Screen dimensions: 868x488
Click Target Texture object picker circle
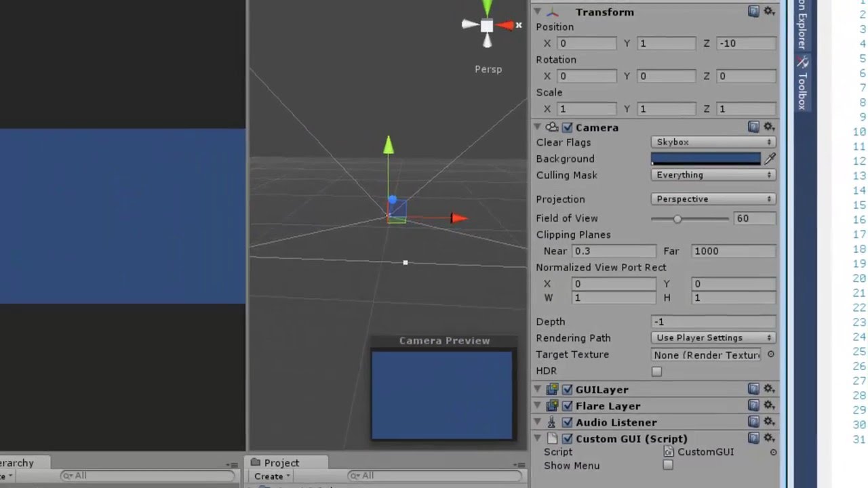click(770, 354)
